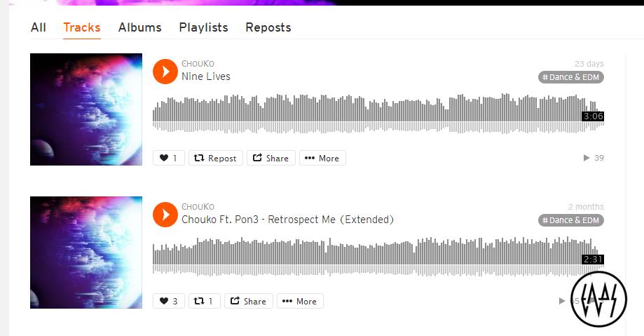The width and height of the screenshot is (644, 336).
Task: Open More options for Retrospect Me
Action: [x=300, y=301]
